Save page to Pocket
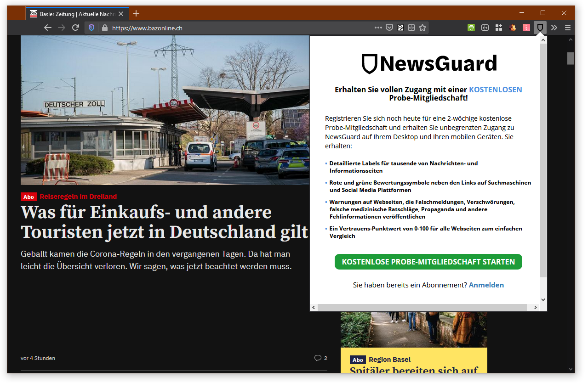Viewport: 588px width, 388px height. (389, 28)
